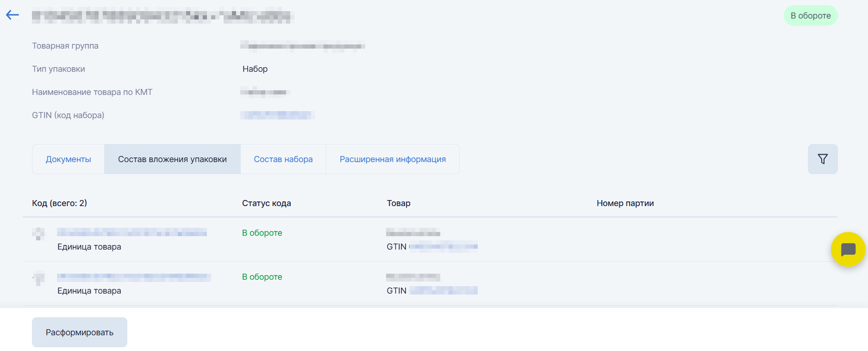The width and height of the screenshot is (868, 351).
Task: Click the first row's blurred code icon
Action: [x=38, y=233]
